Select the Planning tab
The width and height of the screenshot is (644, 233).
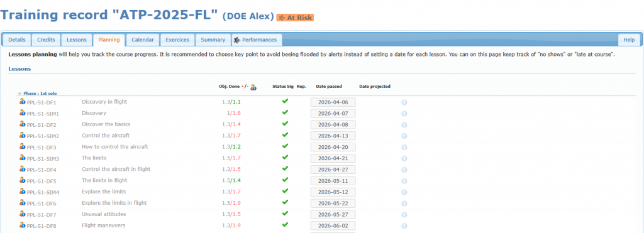(109, 40)
